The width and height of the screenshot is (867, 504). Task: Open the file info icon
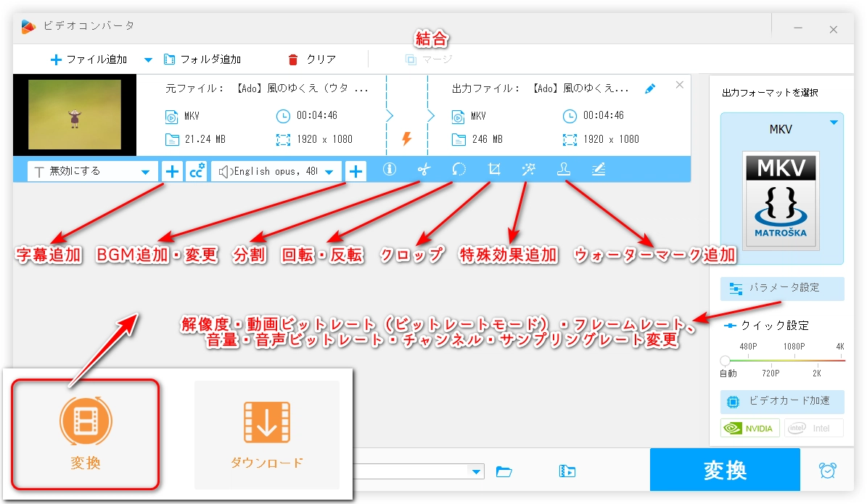click(x=390, y=170)
